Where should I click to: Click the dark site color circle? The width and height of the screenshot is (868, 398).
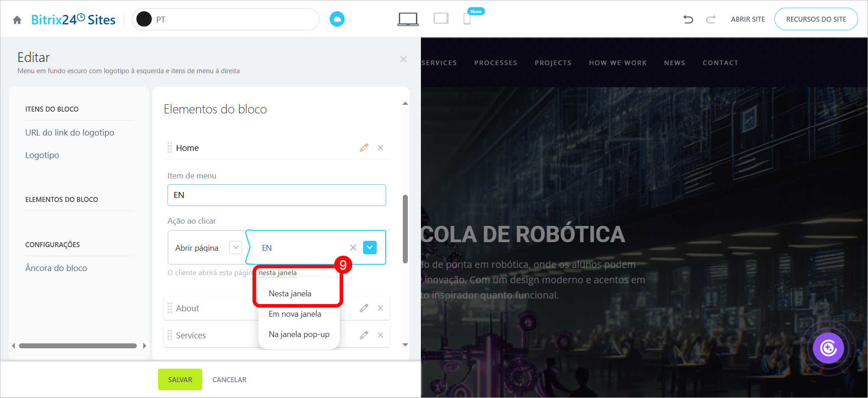pyautogui.click(x=144, y=19)
